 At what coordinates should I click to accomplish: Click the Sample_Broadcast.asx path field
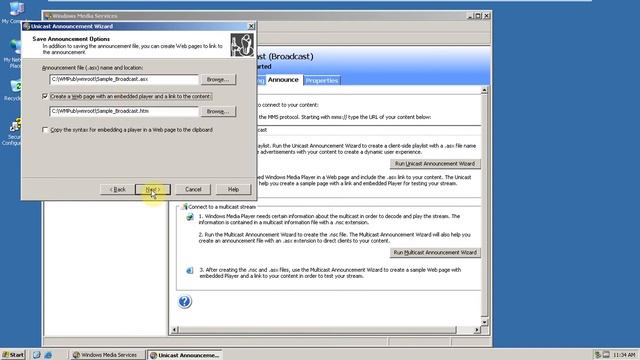tap(124, 79)
